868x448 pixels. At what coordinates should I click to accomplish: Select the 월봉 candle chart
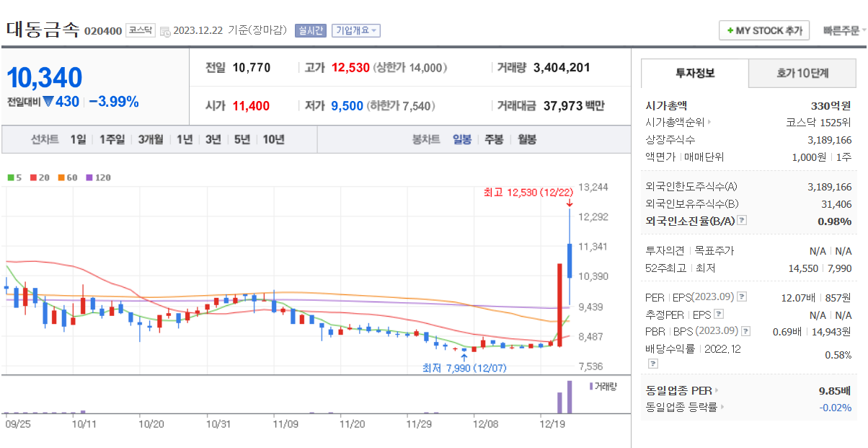coord(527,139)
